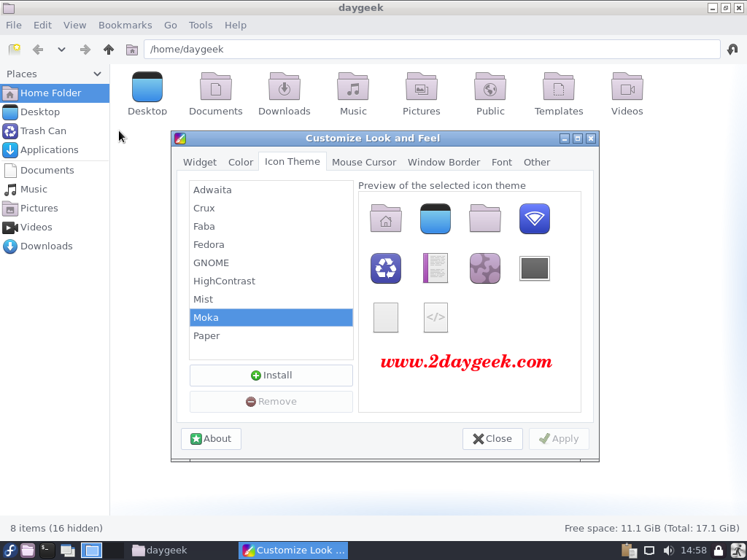Click the up-to-parent-folder arrow in toolbar
Screen dimensions: 747x560
[109, 50]
